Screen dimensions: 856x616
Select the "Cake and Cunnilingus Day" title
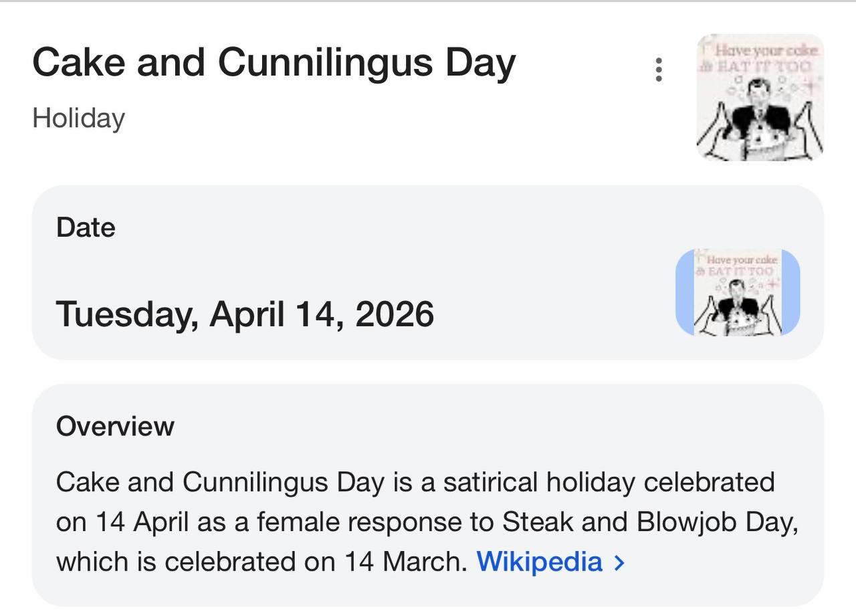click(x=274, y=63)
